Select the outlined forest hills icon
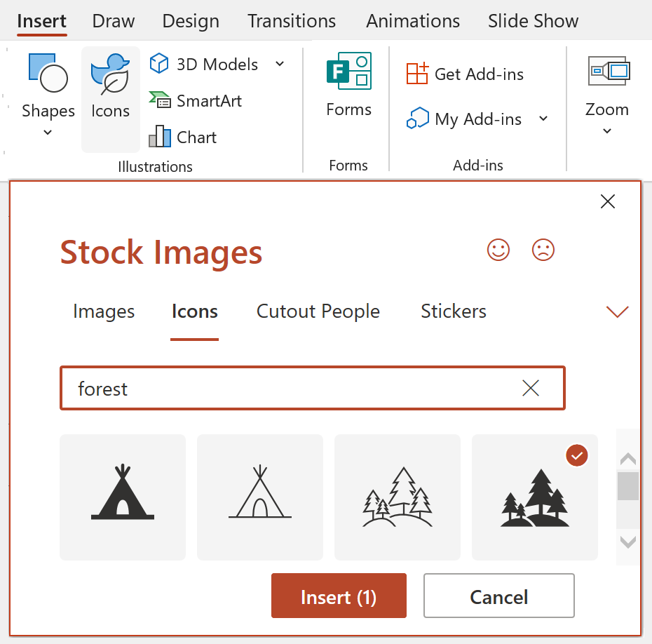This screenshot has width=652, height=644. (398, 497)
